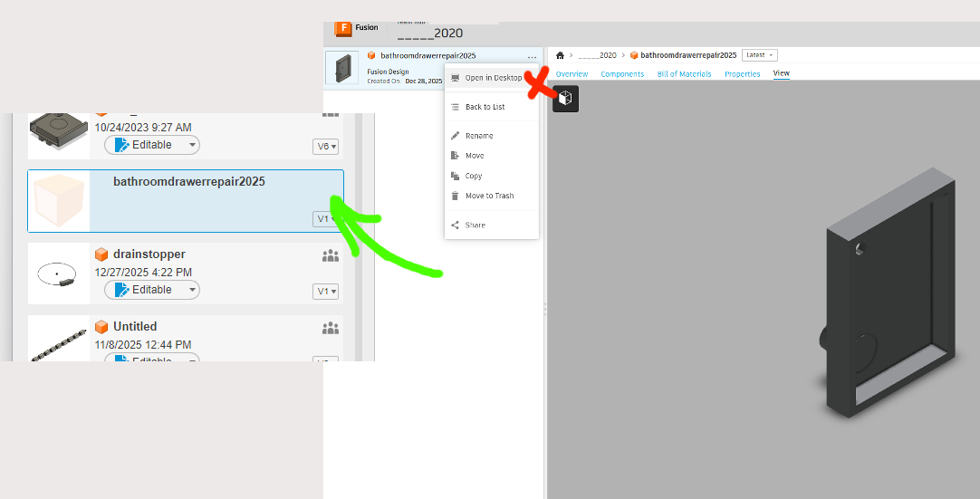Click the Fusion Design label
The image size is (980, 499).
[389, 72]
